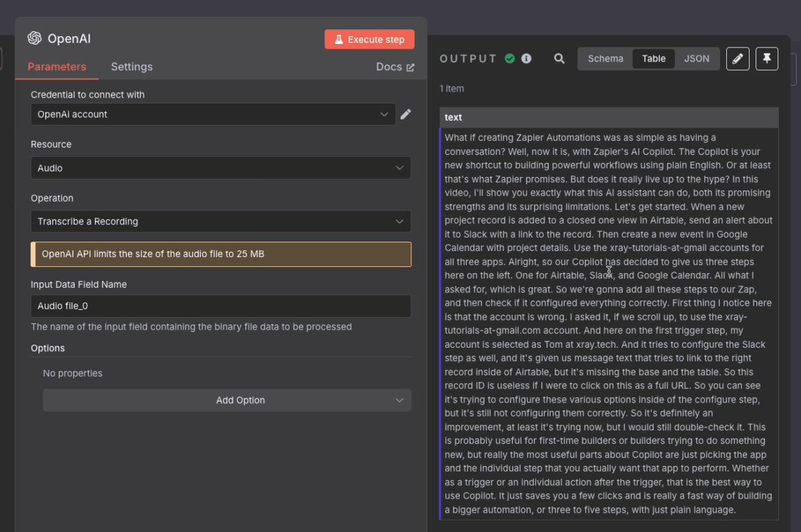Image resolution: width=801 pixels, height=532 pixels.
Task: Click the OpenAI logo icon in node header
Action: [x=35, y=39]
